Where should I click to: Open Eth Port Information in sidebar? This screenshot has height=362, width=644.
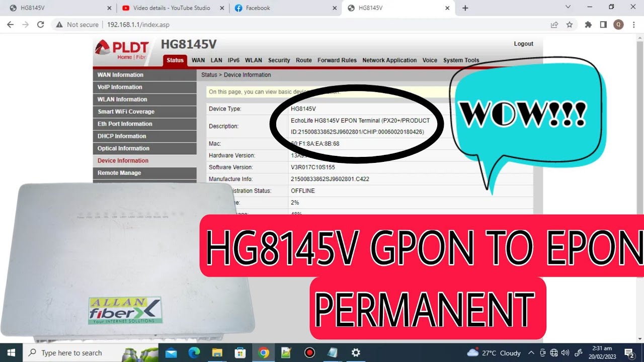pyautogui.click(x=145, y=124)
